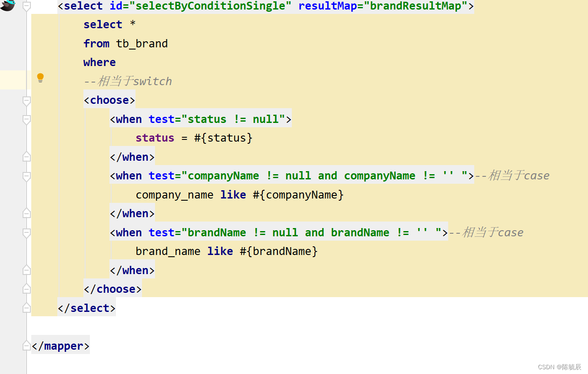Image resolution: width=588 pixels, height=374 pixels.
Task: Click the #{status} parameter placeholder
Action: 223,138
